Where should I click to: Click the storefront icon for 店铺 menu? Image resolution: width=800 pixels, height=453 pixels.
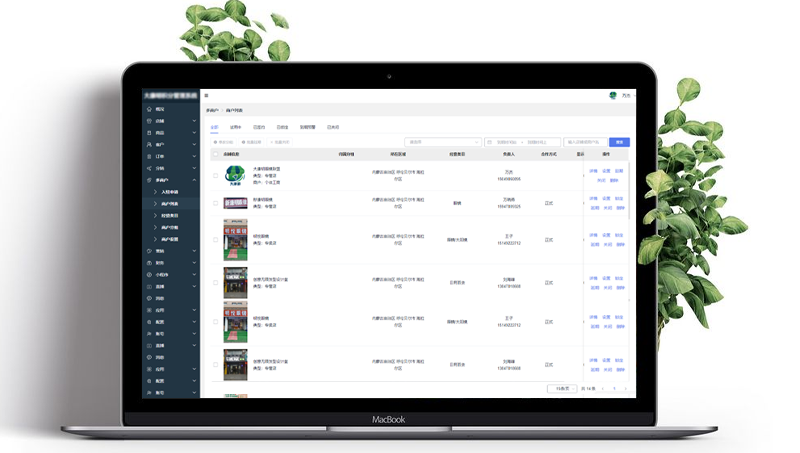pos(149,121)
